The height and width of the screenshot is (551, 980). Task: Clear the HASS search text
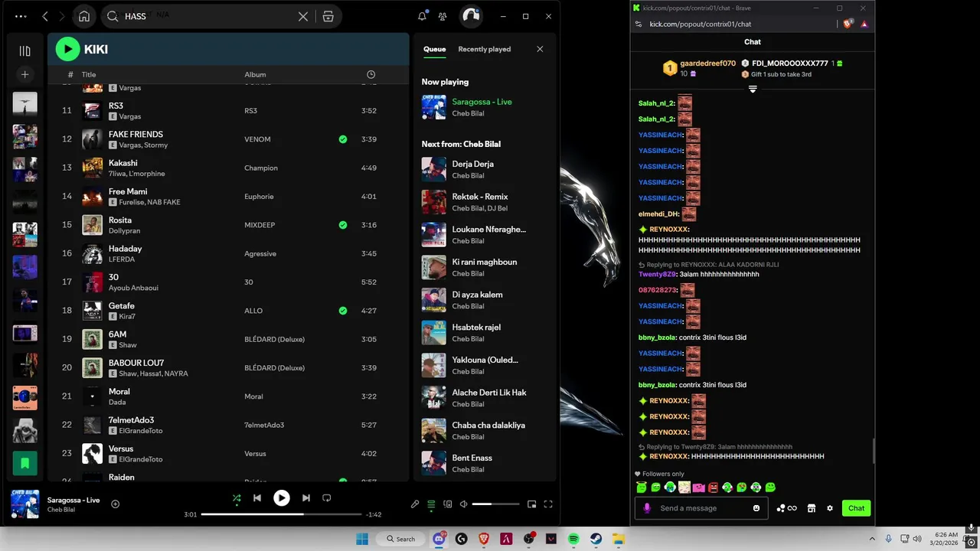pos(303,16)
